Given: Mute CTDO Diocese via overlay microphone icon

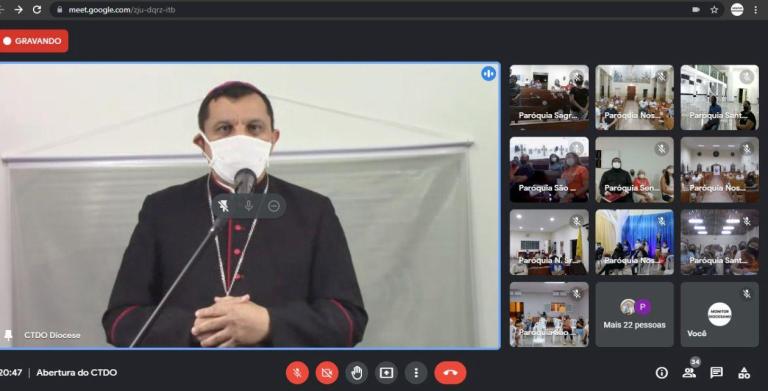Looking at the screenshot, I should click(x=249, y=206).
